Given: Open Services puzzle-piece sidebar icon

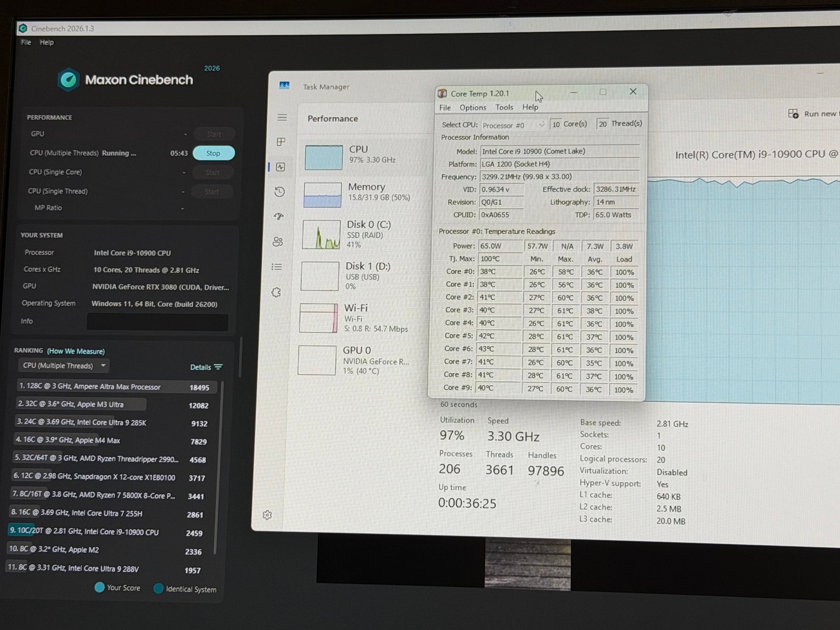Looking at the screenshot, I should click(276, 292).
